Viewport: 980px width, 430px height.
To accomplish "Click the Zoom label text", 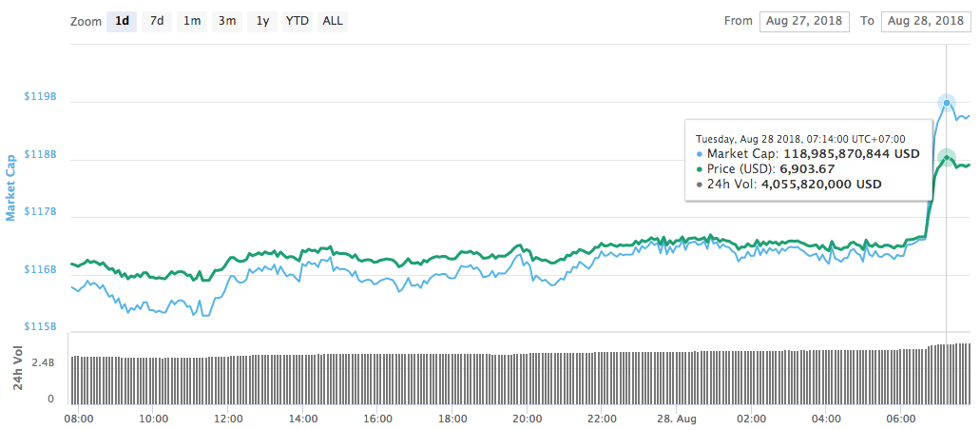I will [86, 22].
